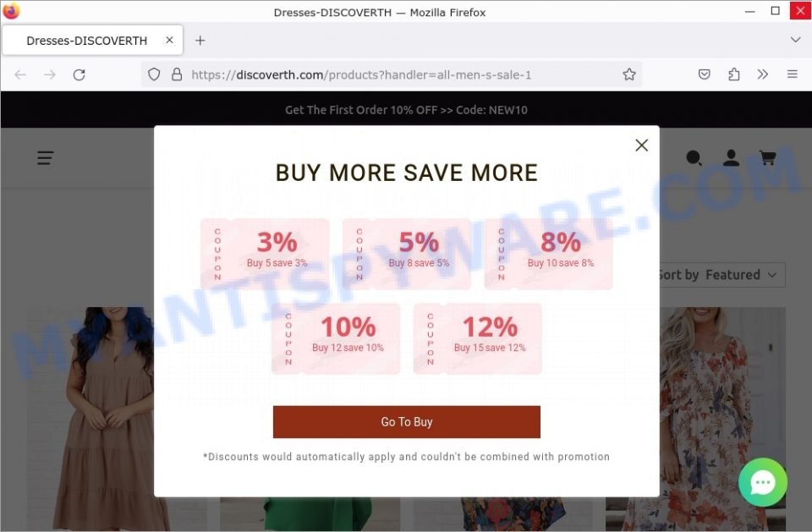Screen dimensions: 812x532
Task: Select the Dresses-DISCOVERTH tab
Action: pyautogui.click(x=86, y=41)
